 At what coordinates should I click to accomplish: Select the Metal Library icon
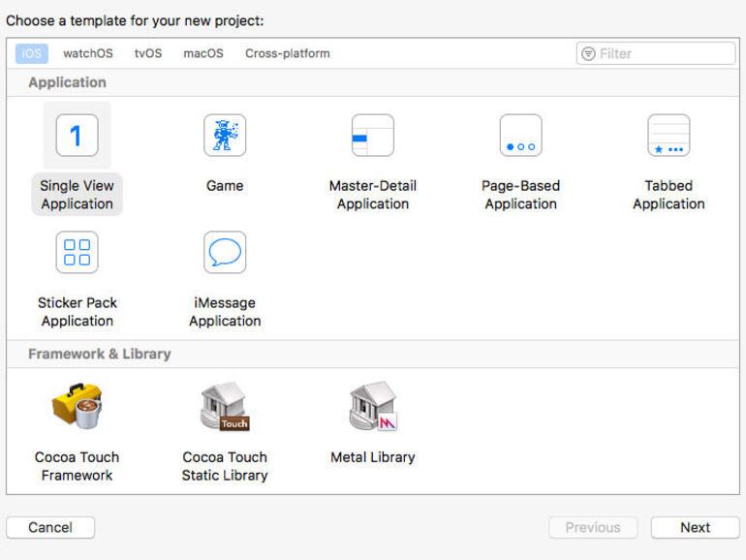pyautogui.click(x=373, y=407)
